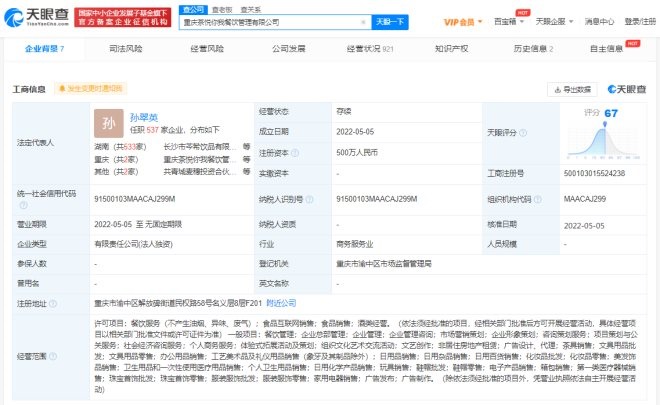Screen dimensions: 660x405
Task: Switch to the 司法风险 tab
Action: point(124,47)
